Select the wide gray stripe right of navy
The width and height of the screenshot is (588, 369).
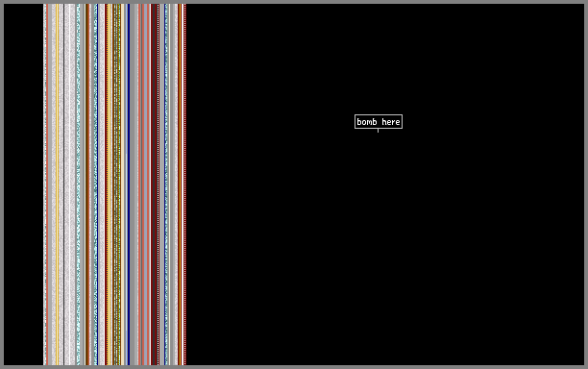tap(134, 184)
